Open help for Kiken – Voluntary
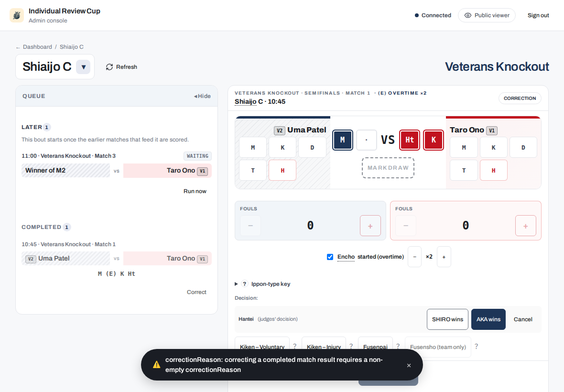Viewport: 564px width, 392px height. click(x=294, y=346)
